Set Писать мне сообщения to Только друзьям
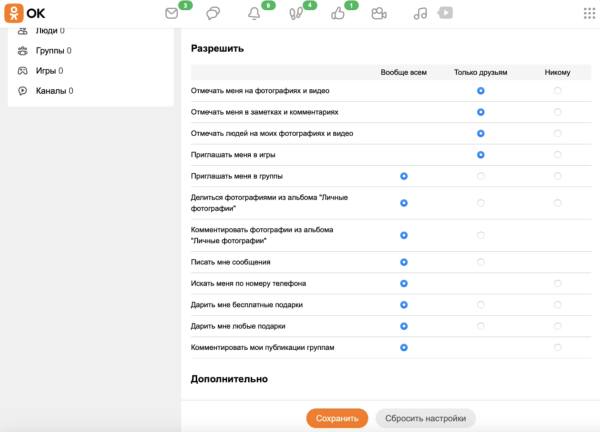 pos(481,262)
